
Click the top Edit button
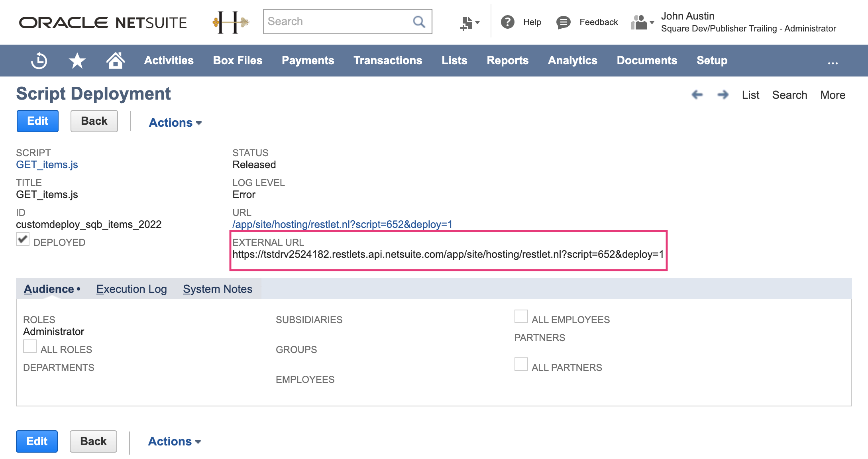pos(37,121)
